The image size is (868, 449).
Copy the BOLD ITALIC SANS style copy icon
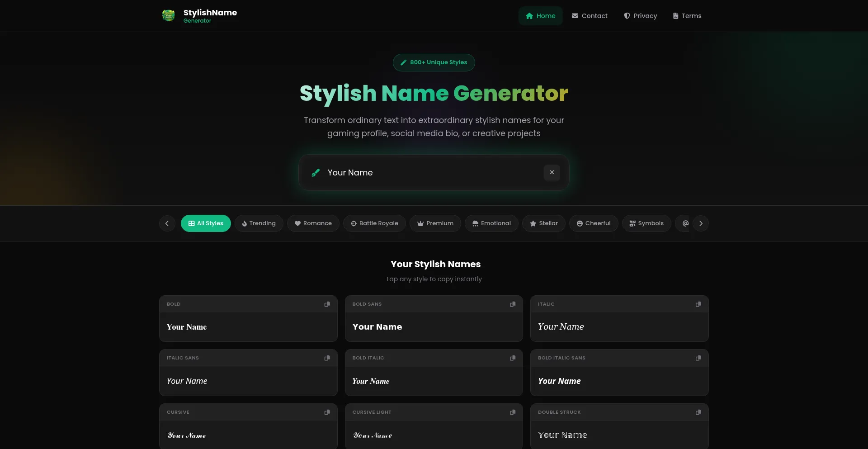pos(698,358)
